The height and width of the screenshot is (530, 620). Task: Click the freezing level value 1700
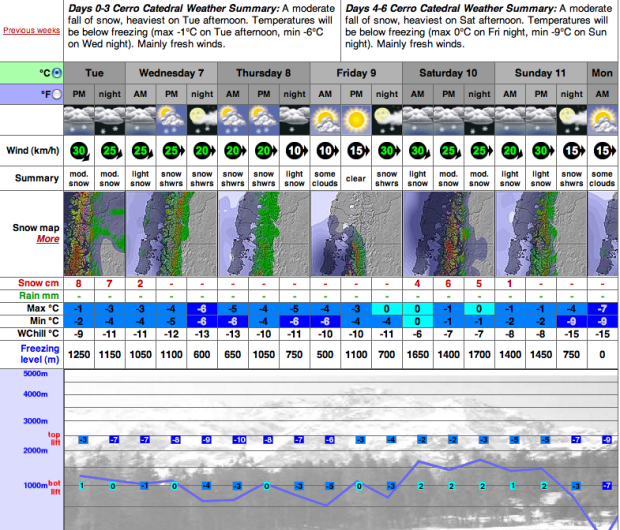coord(479,354)
